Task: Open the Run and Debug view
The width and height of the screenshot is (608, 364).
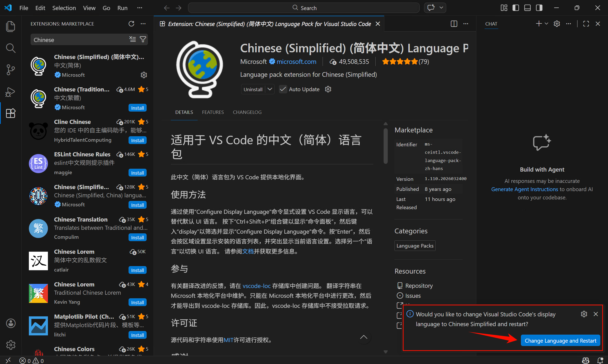Action: point(10,92)
